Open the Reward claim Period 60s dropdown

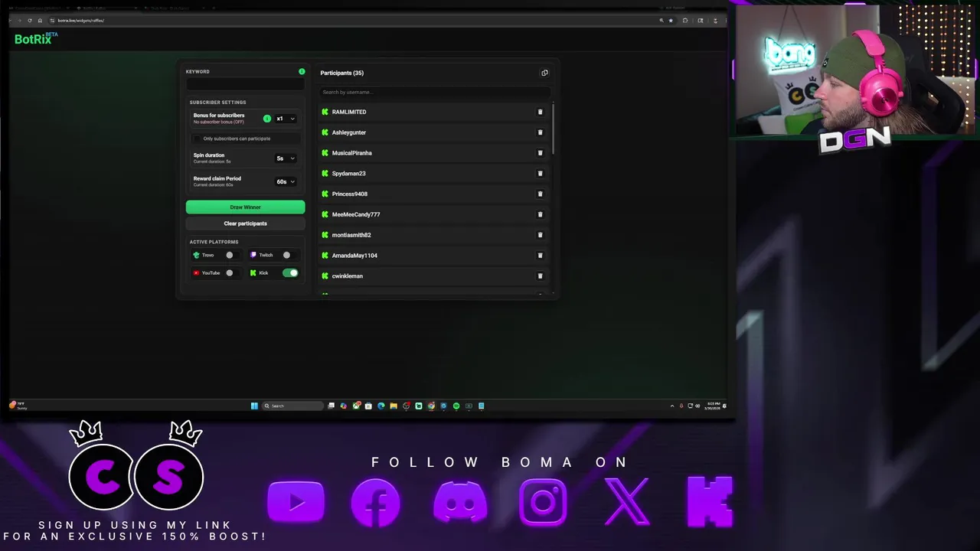(285, 181)
